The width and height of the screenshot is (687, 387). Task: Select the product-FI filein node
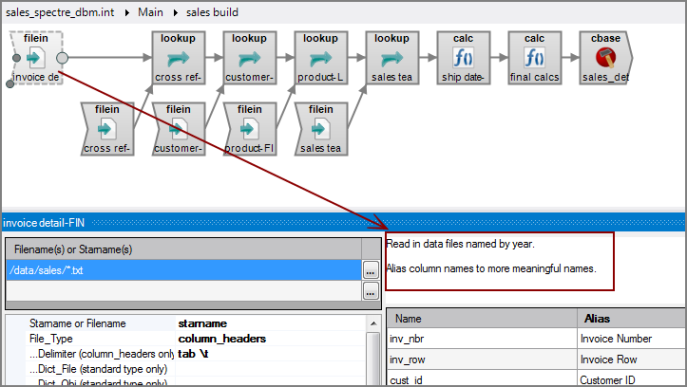tap(250, 129)
